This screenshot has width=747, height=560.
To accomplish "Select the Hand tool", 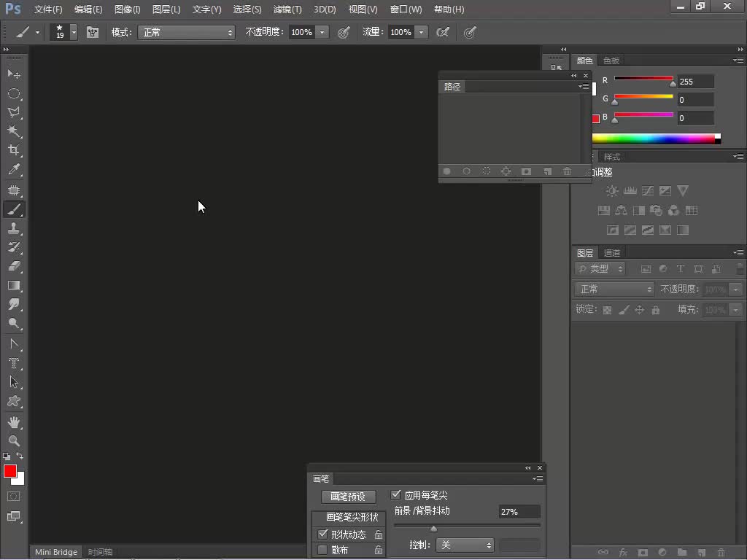I will 14,422.
